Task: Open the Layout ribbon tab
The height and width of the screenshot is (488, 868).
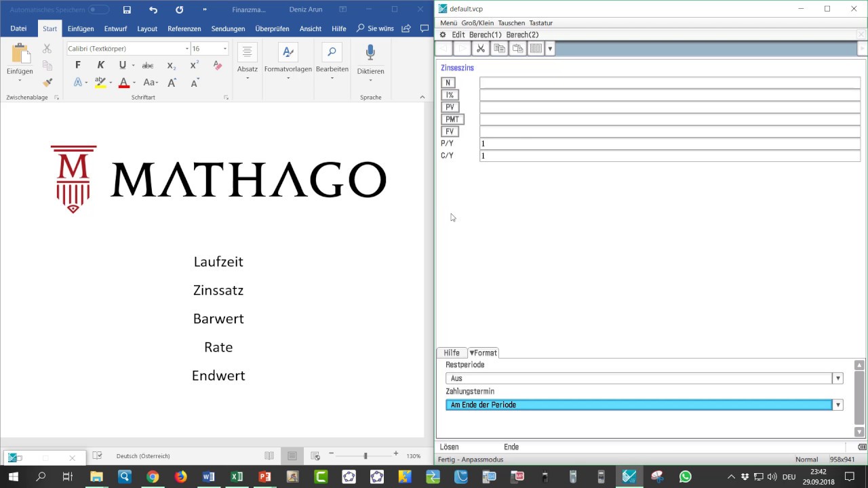Action: coord(147,28)
